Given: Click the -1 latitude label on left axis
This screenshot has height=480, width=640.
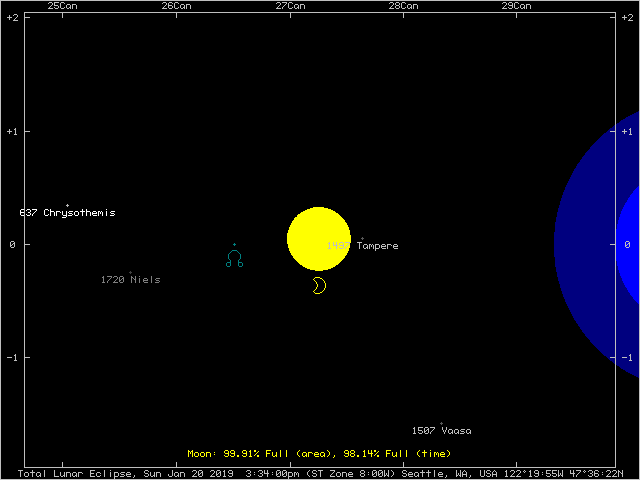Looking at the screenshot, I should coord(12,358).
